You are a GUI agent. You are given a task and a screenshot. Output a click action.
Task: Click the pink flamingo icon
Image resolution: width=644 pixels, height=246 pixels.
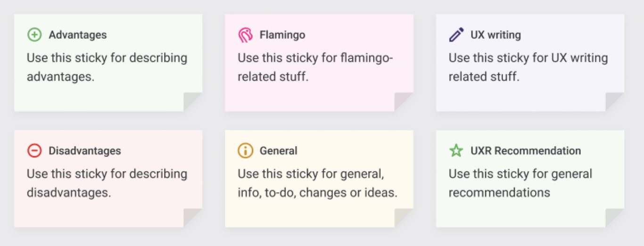[x=245, y=35]
